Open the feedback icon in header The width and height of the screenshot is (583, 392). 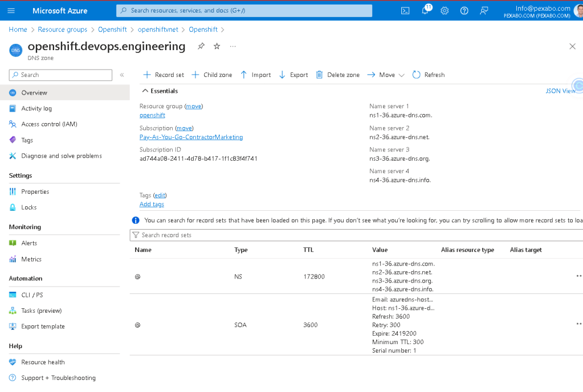pos(484,11)
